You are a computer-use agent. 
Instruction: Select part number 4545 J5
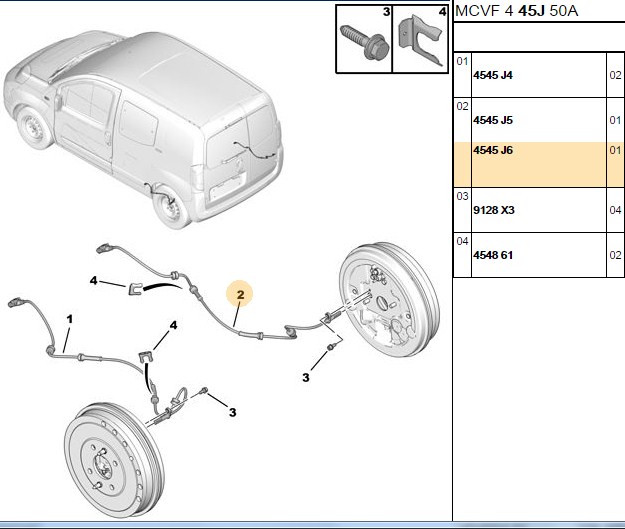pos(493,120)
